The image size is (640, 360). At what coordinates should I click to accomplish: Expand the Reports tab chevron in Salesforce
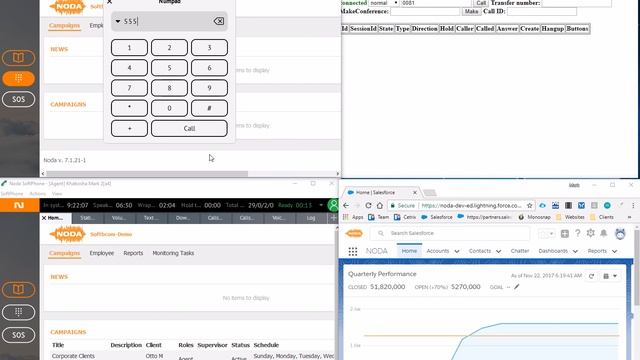[x=615, y=251]
